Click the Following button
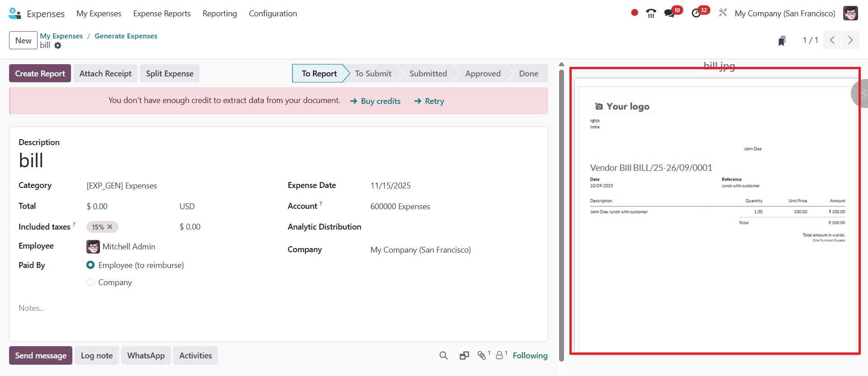This screenshot has height=376, width=868. click(x=530, y=356)
